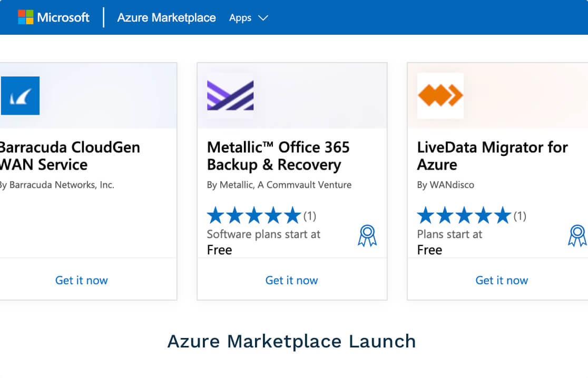Click the five-star rating on Metallic card
The image size is (588, 378).
tap(254, 215)
